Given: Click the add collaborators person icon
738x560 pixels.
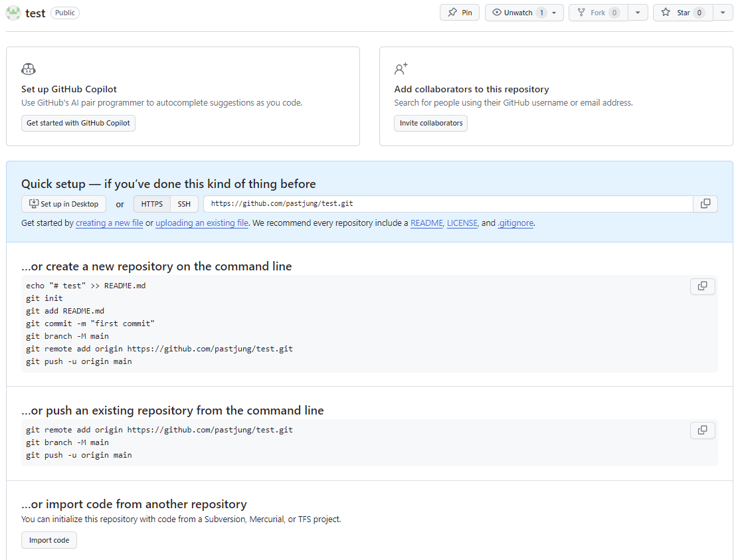Looking at the screenshot, I should point(401,69).
